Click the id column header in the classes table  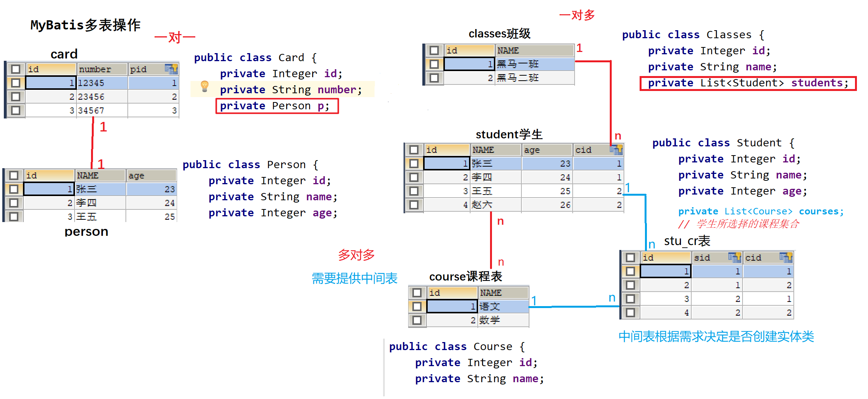coord(469,50)
